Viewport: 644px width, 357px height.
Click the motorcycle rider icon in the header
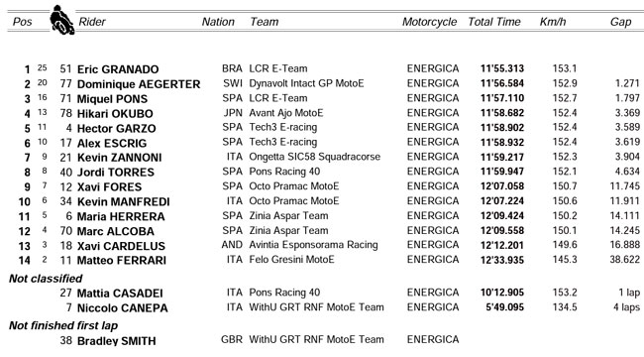[x=62, y=20]
